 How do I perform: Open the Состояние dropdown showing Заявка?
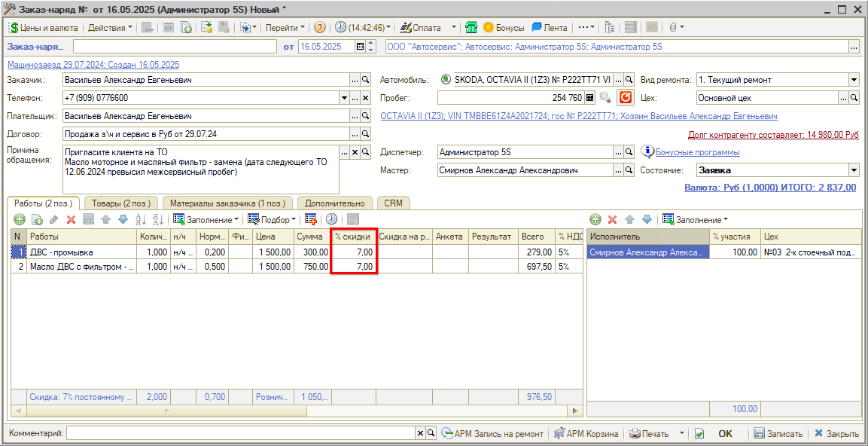tap(854, 170)
